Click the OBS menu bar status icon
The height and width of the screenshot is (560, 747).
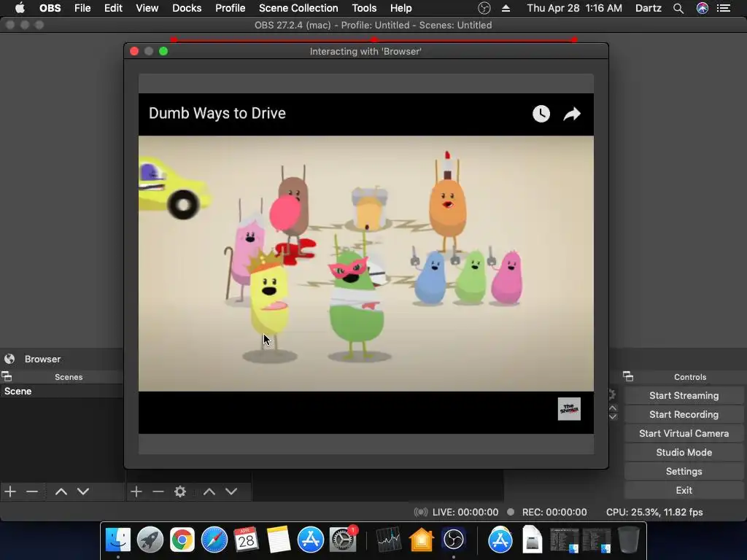click(484, 8)
